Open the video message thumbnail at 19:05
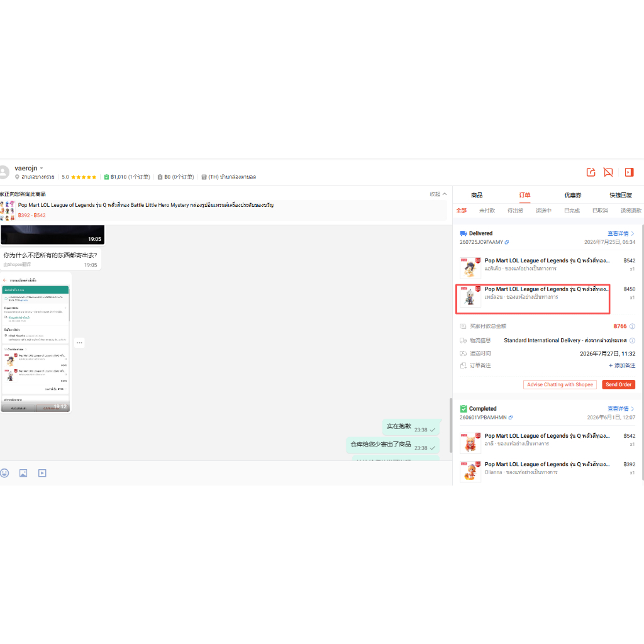Screen dimensions: 644x644 (53, 235)
